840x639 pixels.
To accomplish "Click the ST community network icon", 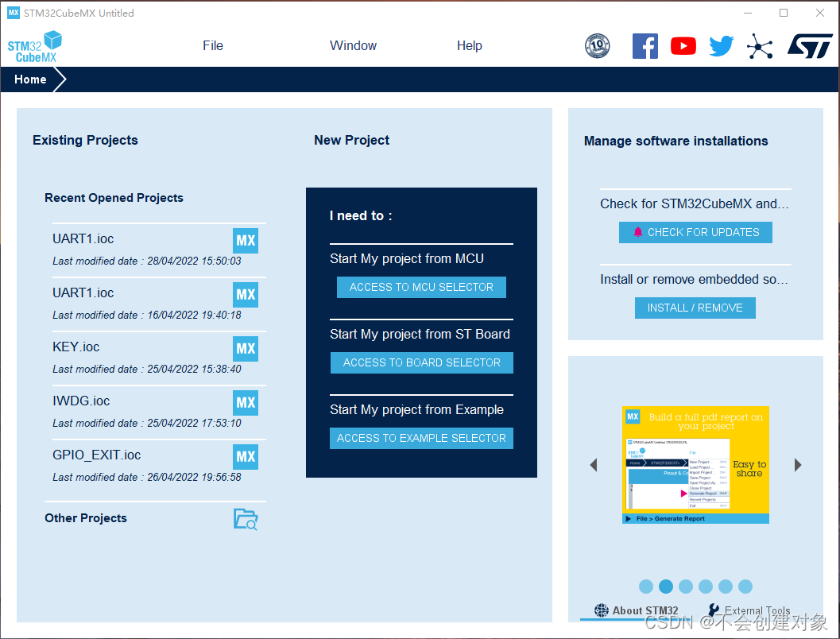I will coord(760,46).
